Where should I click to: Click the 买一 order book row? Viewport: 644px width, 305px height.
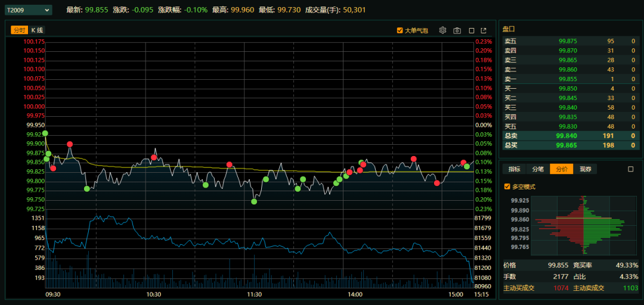(x=569, y=89)
